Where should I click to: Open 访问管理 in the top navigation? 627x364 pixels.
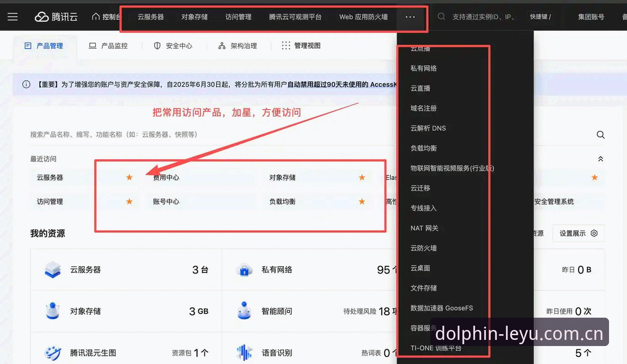click(238, 17)
